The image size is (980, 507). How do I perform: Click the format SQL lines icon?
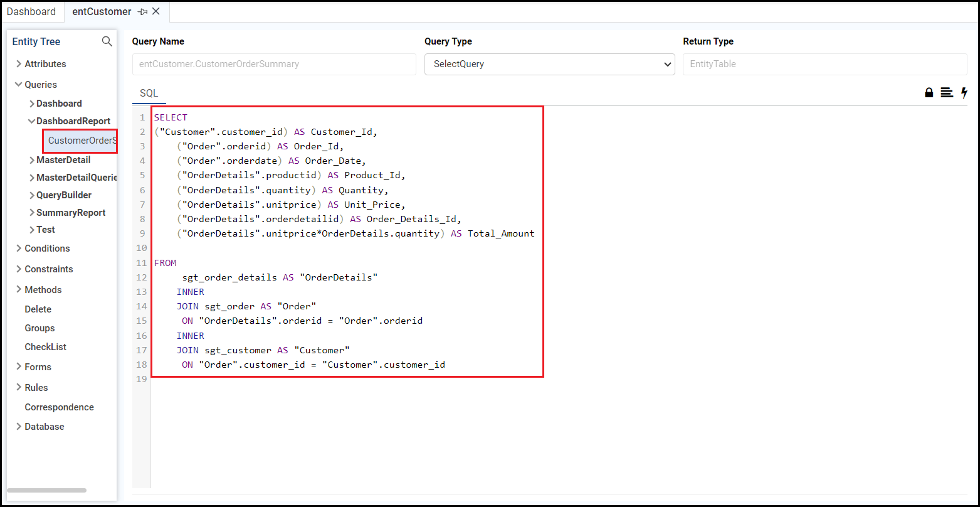tap(947, 93)
